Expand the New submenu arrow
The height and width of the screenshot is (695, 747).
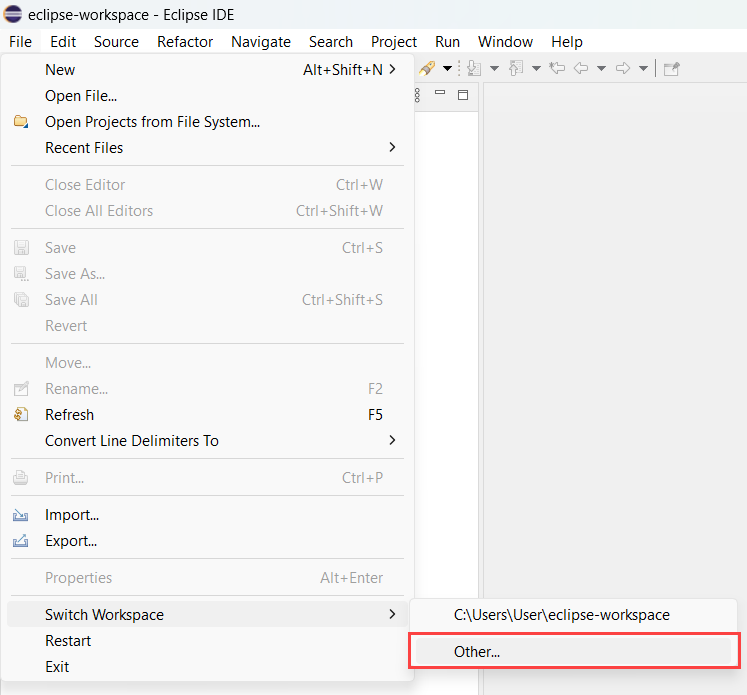pyautogui.click(x=392, y=70)
